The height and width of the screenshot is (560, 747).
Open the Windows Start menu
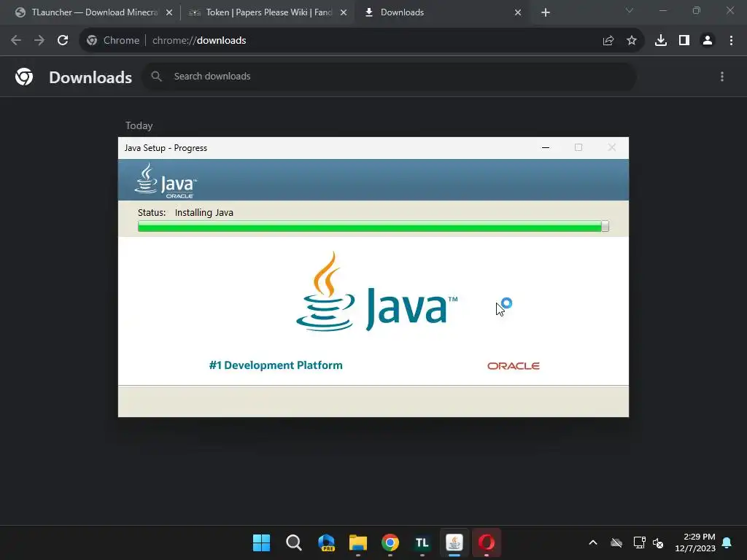[x=262, y=542]
